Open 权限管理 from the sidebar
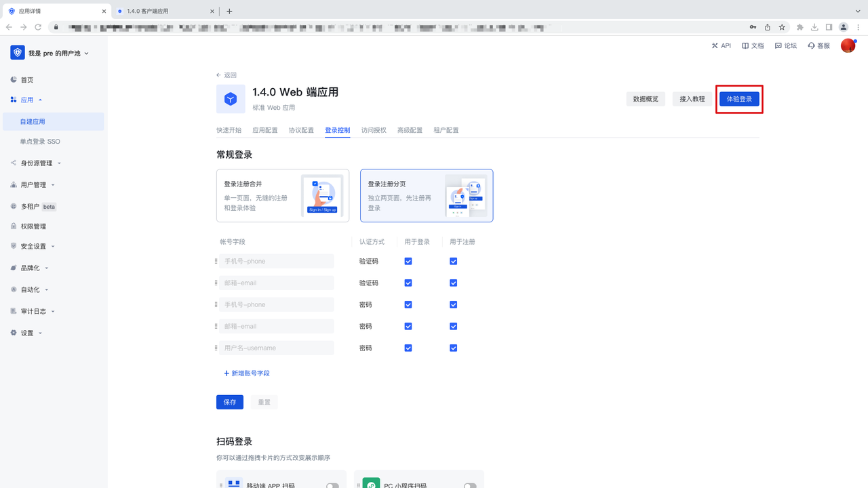The height and width of the screenshot is (488, 868). pyautogui.click(x=14, y=226)
